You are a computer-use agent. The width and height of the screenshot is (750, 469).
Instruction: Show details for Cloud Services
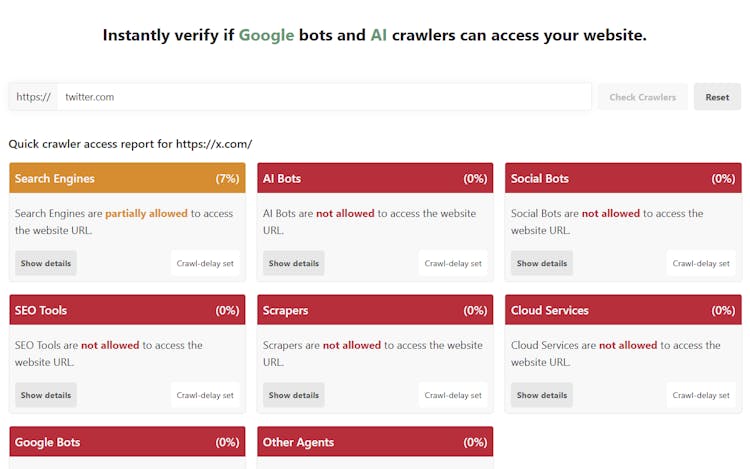pos(542,395)
